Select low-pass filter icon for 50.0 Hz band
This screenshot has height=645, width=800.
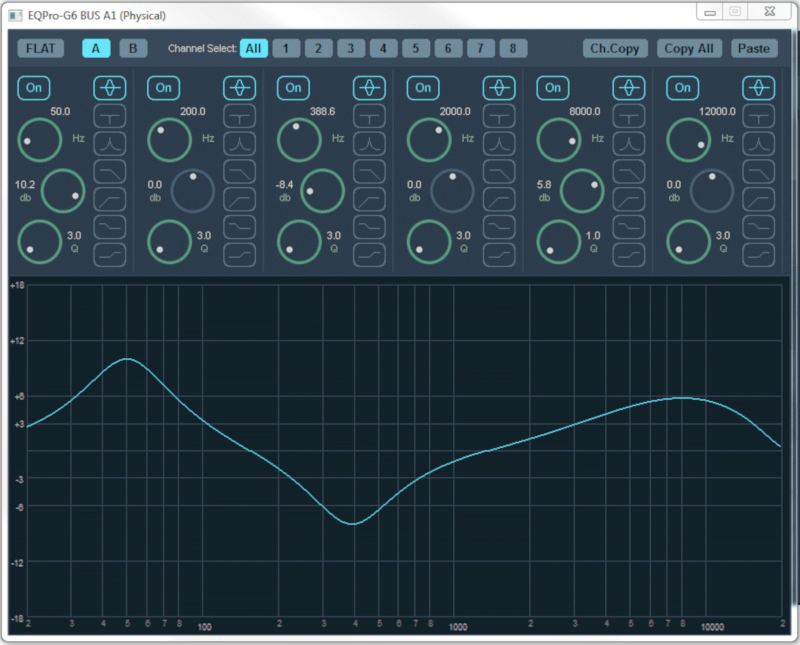[x=110, y=171]
